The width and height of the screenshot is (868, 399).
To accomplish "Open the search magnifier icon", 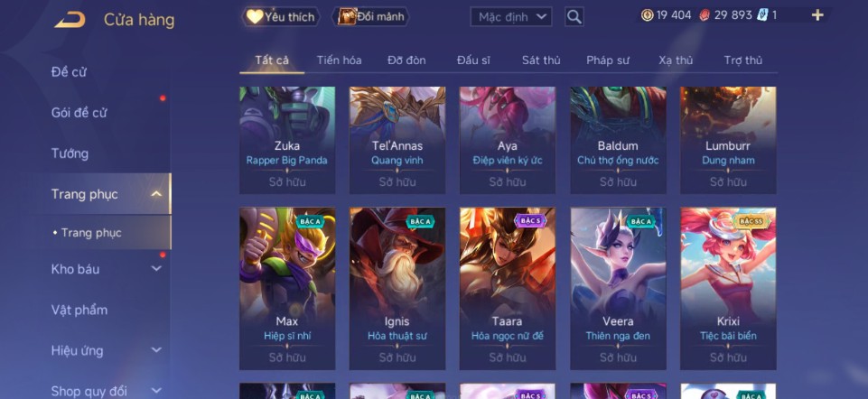I will [574, 16].
